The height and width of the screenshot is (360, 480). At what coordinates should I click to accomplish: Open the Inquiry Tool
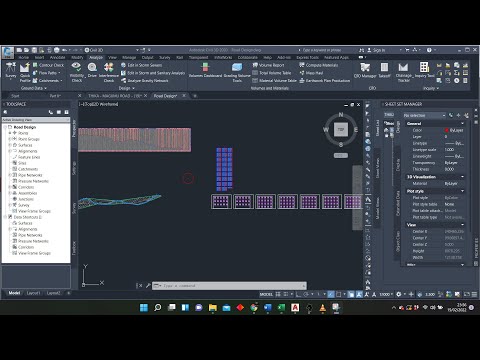pyautogui.click(x=424, y=70)
